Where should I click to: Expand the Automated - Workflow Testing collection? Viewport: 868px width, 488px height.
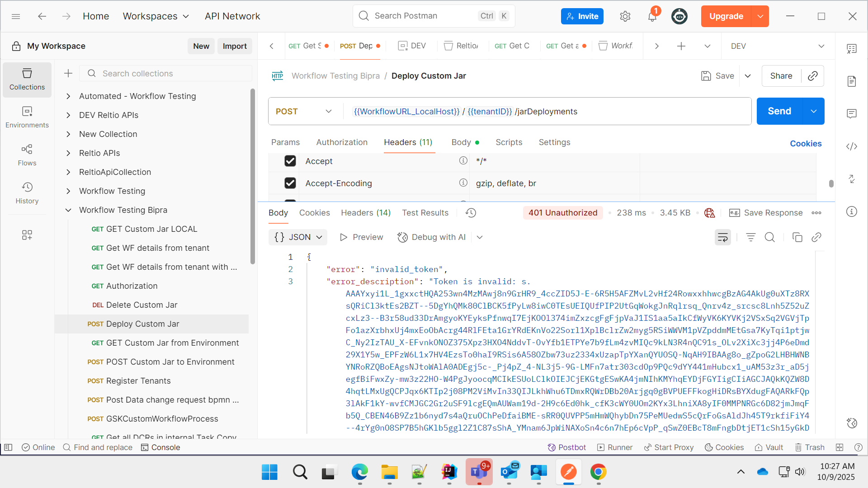click(68, 96)
